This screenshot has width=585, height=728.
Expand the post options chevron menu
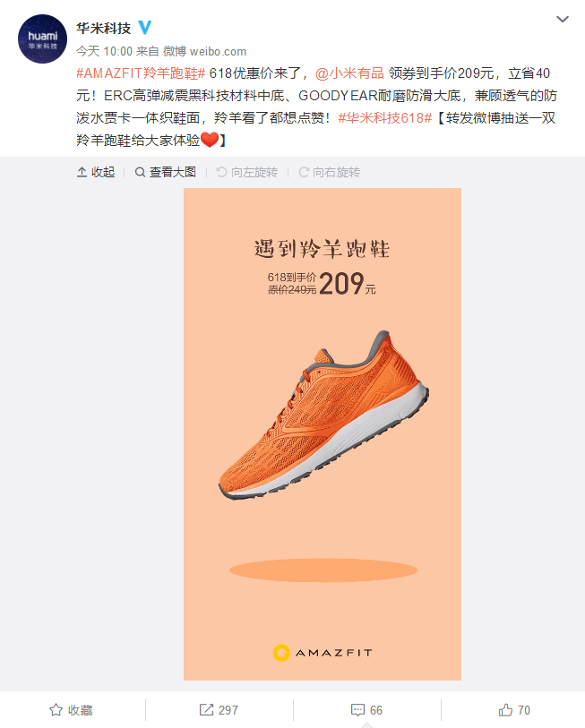(x=563, y=19)
